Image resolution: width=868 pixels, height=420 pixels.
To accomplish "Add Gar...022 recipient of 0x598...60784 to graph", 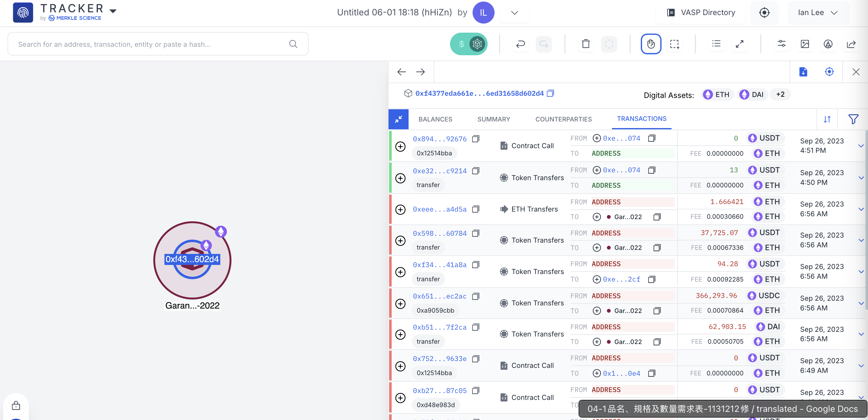I will tap(597, 248).
